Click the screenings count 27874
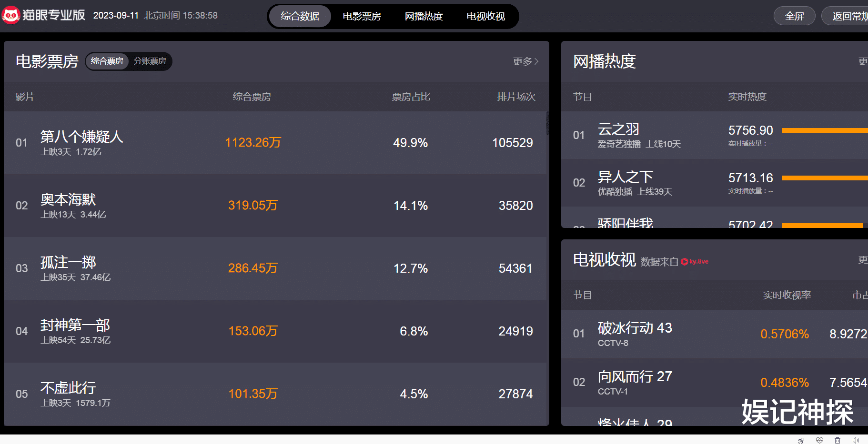 coord(516,394)
